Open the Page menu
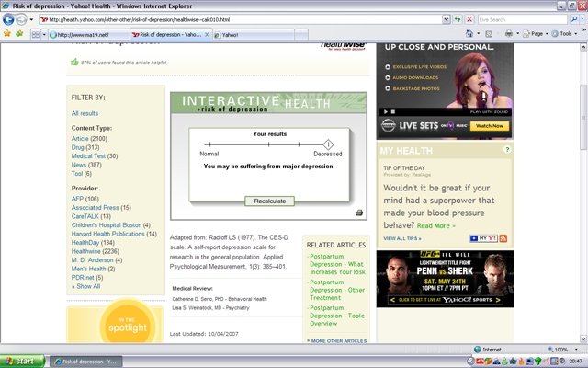Screen dimensions: 588x368 535,33
